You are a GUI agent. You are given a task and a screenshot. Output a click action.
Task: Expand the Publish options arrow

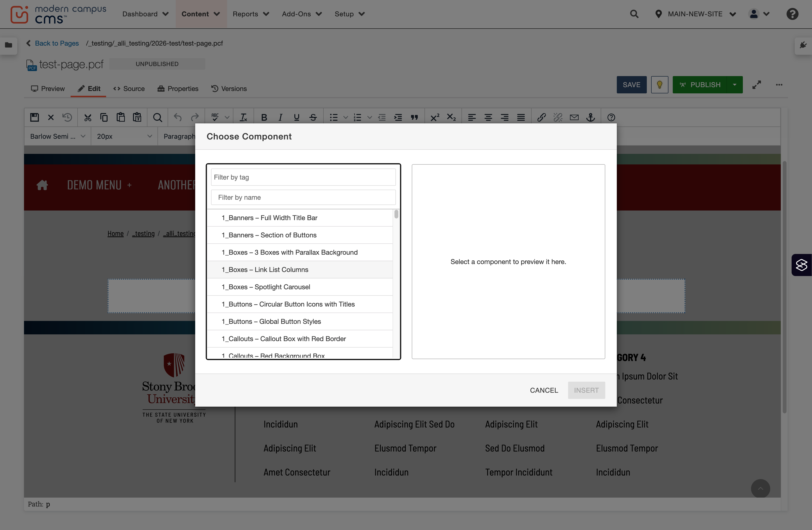[x=734, y=84]
